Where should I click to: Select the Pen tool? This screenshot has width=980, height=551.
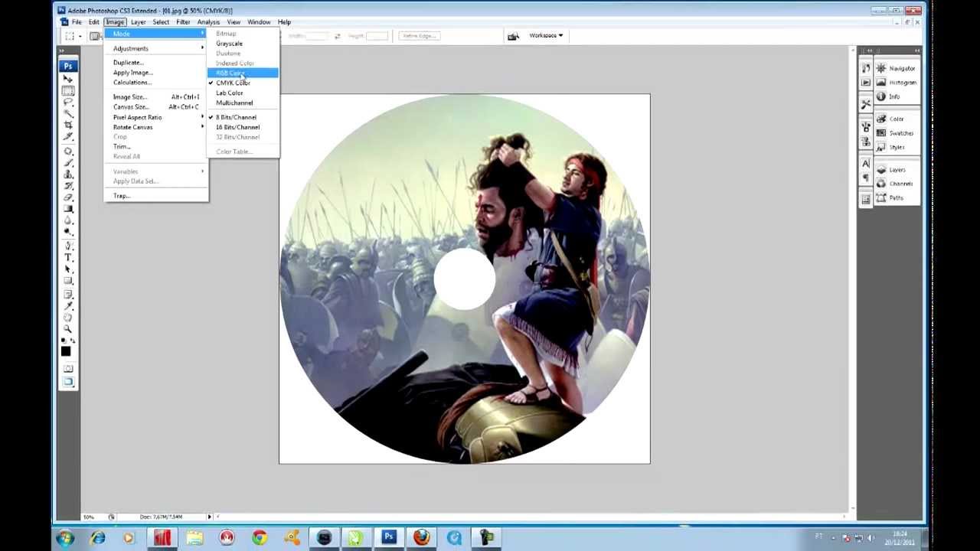click(68, 246)
